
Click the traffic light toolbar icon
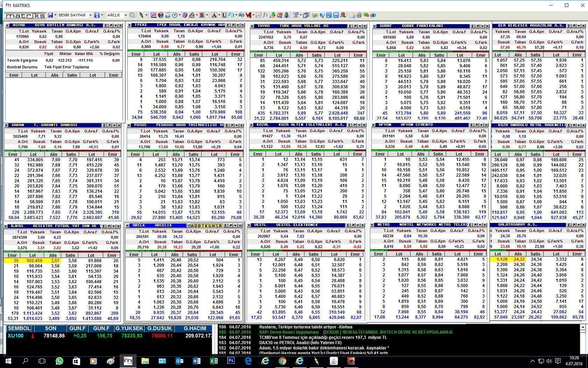click(287, 15)
